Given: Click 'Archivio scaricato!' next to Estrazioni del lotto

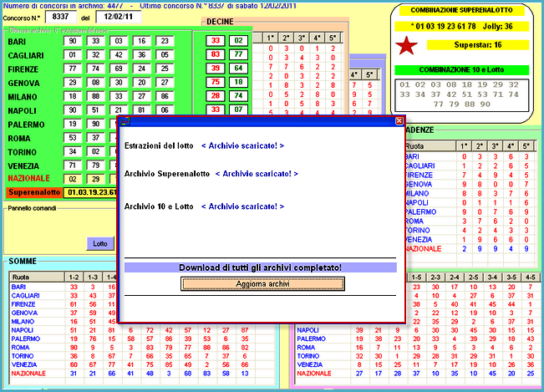Looking at the screenshot, I should [243, 145].
